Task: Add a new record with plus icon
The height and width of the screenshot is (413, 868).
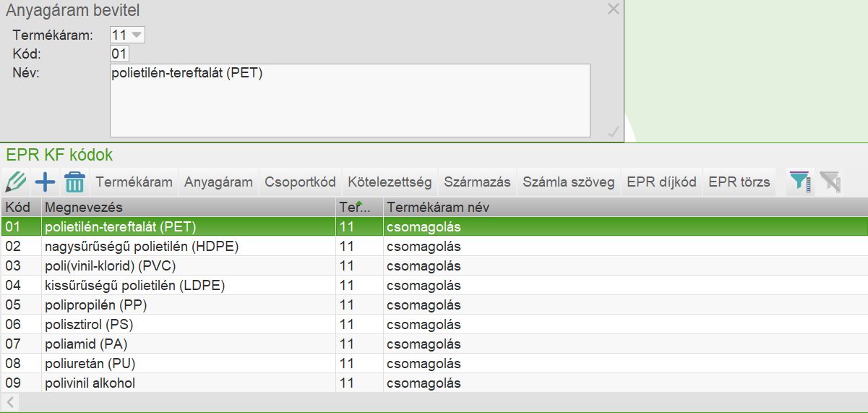Action: point(45,182)
